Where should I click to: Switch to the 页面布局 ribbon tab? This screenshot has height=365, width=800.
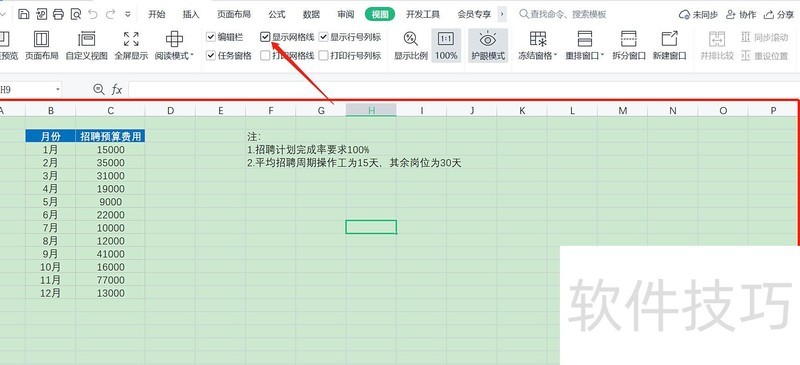[234, 14]
